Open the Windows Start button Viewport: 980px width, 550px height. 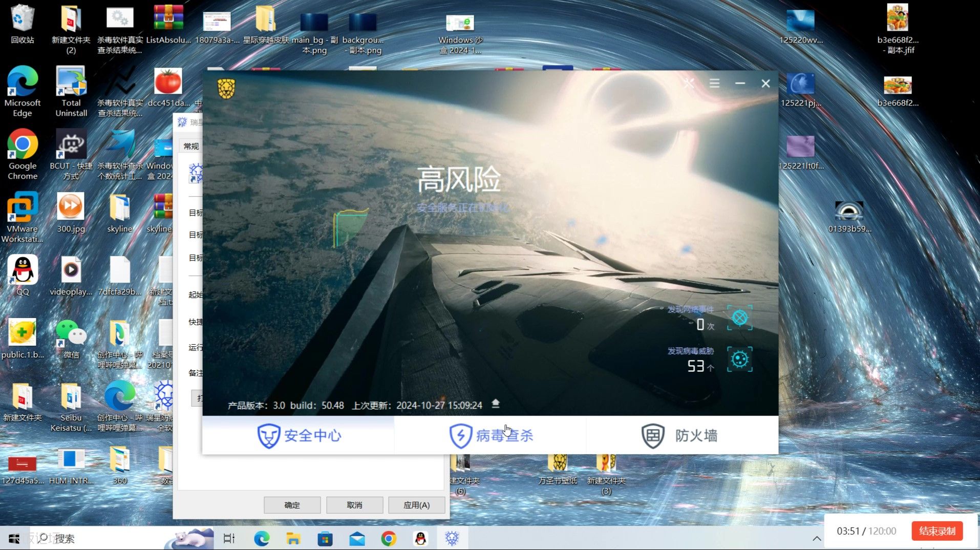[x=14, y=538]
